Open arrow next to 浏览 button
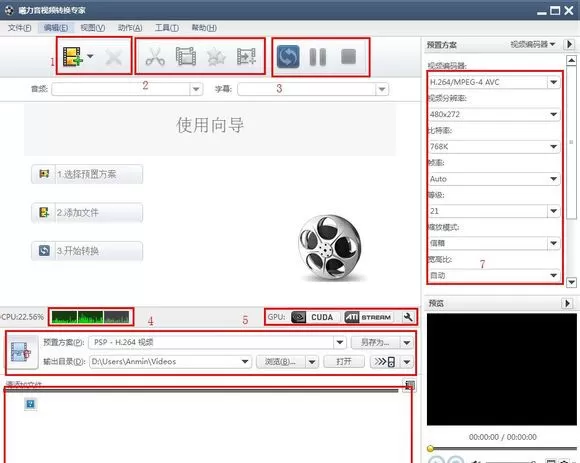580x463 pixels. click(x=312, y=362)
